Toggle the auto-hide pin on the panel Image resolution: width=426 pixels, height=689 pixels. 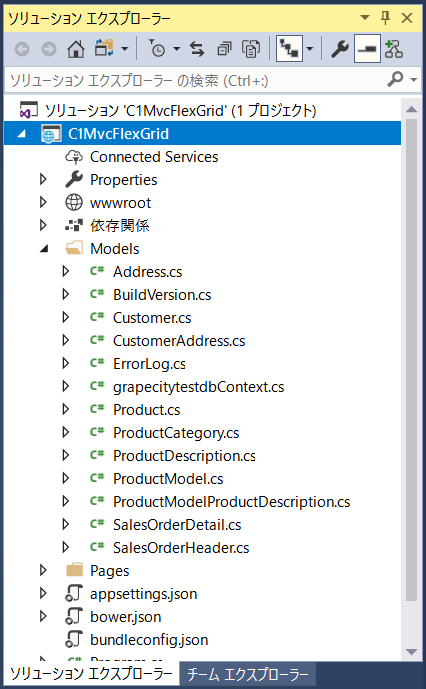pos(386,18)
